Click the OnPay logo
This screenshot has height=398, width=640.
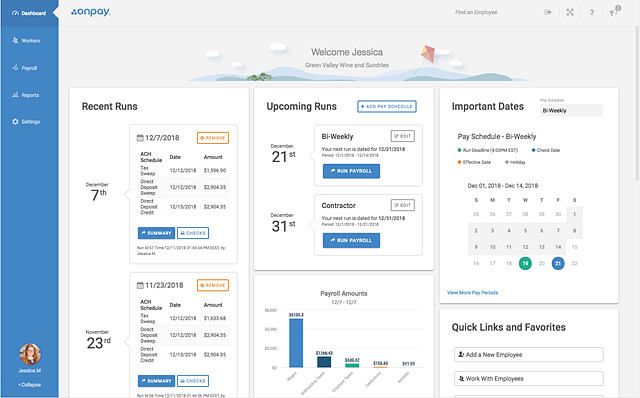click(91, 12)
